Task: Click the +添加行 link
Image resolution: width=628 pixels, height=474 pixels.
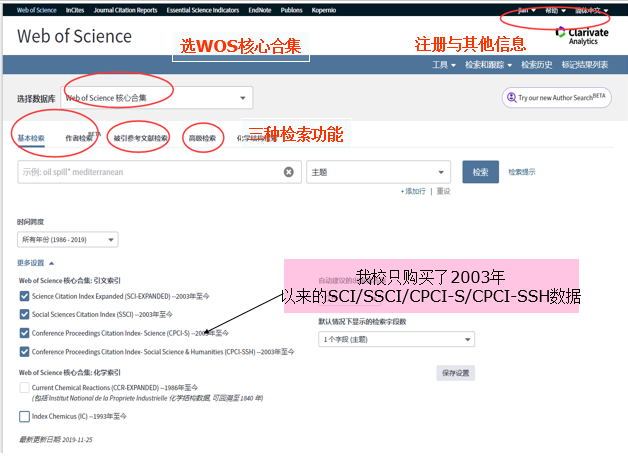Action: (x=413, y=192)
